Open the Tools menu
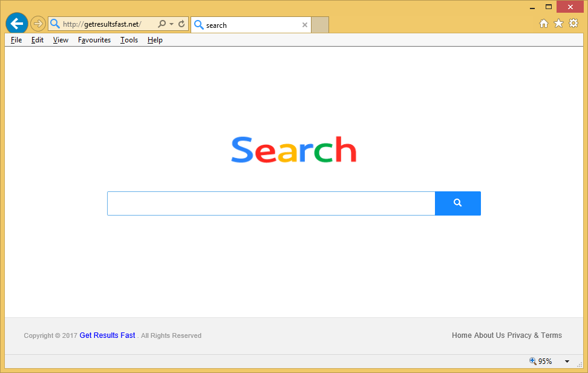This screenshot has width=588, height=373. [129, 40]
